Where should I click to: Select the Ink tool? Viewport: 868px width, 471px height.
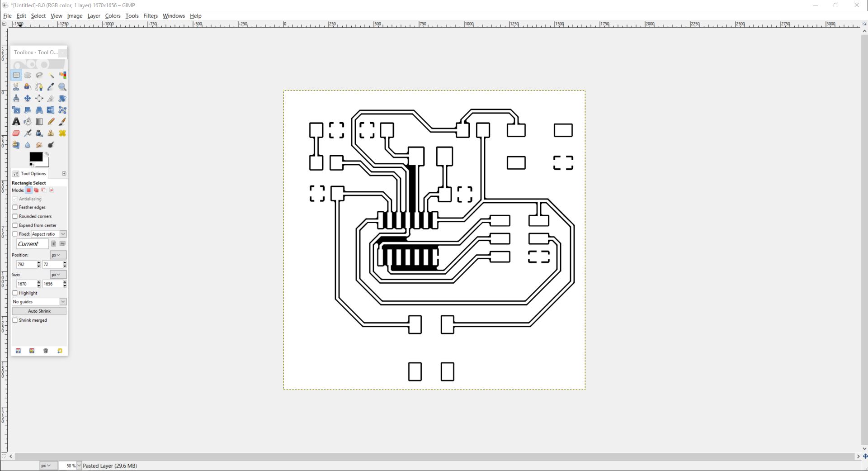39,133
